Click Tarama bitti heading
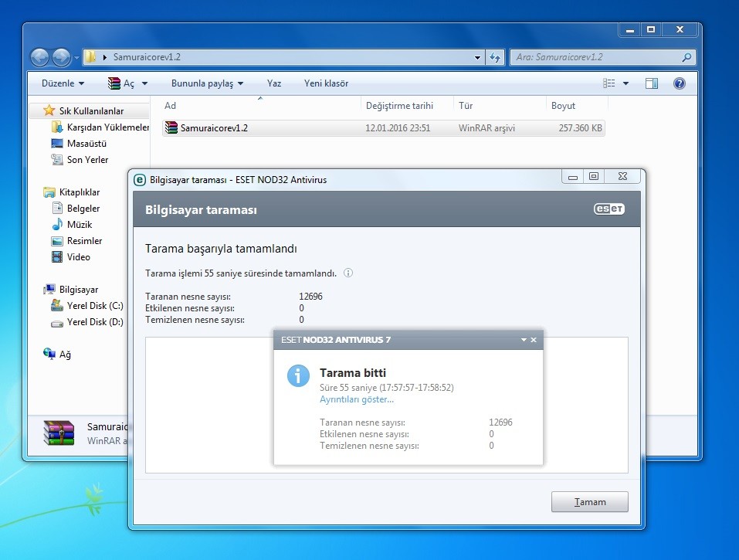 coord(353,373)
